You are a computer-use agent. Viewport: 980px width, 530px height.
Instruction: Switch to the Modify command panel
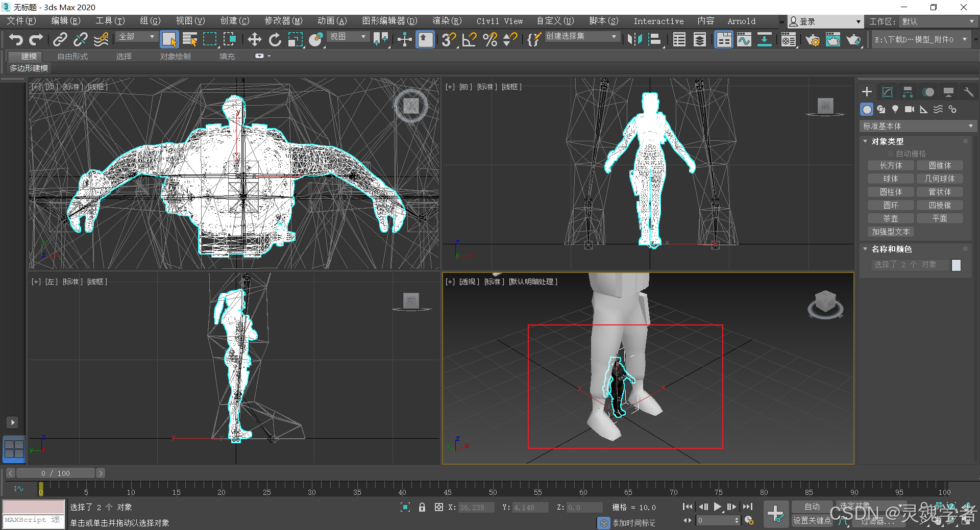click(x=887, y=92)
